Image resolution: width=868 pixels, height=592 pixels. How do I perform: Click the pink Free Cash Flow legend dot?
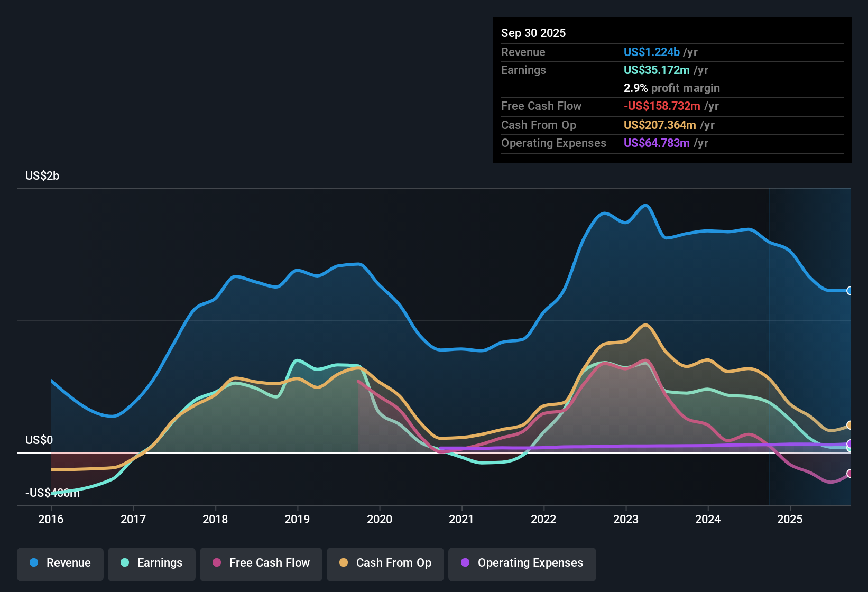[x=216, y=563]
